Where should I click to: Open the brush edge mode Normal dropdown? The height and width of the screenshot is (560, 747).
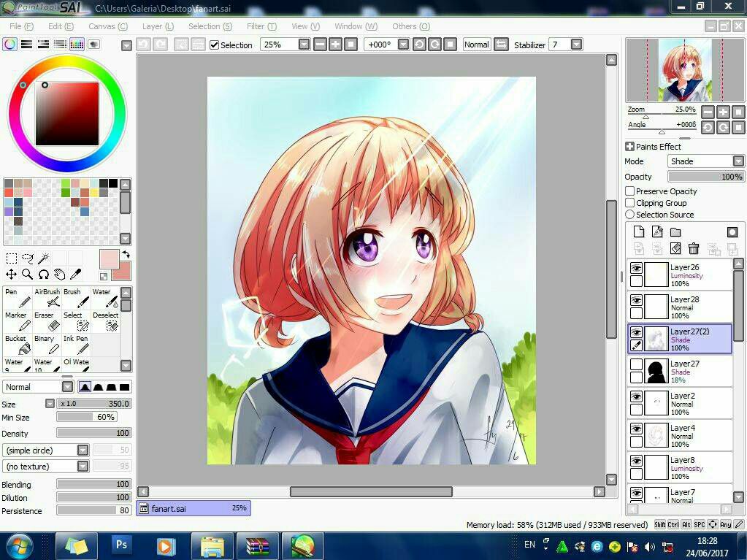[x=68, y=387]
